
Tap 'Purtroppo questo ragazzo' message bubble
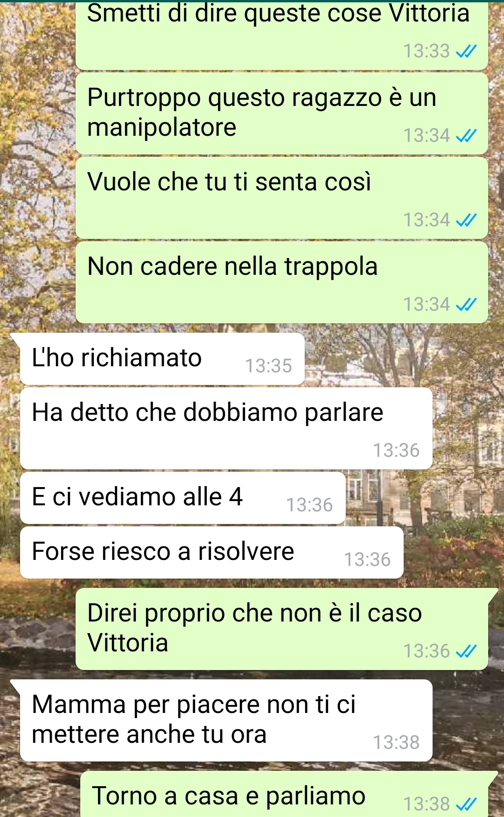point(282,113)
